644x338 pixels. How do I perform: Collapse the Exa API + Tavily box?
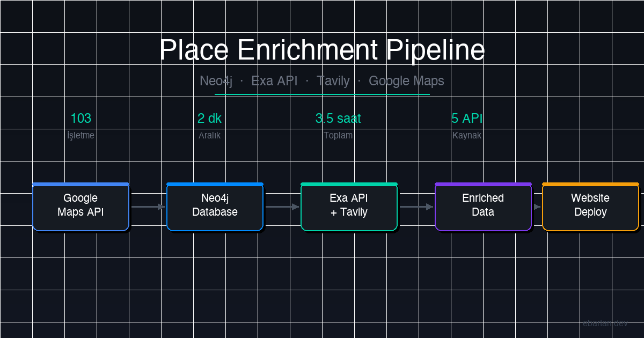(x=349, y=207)
